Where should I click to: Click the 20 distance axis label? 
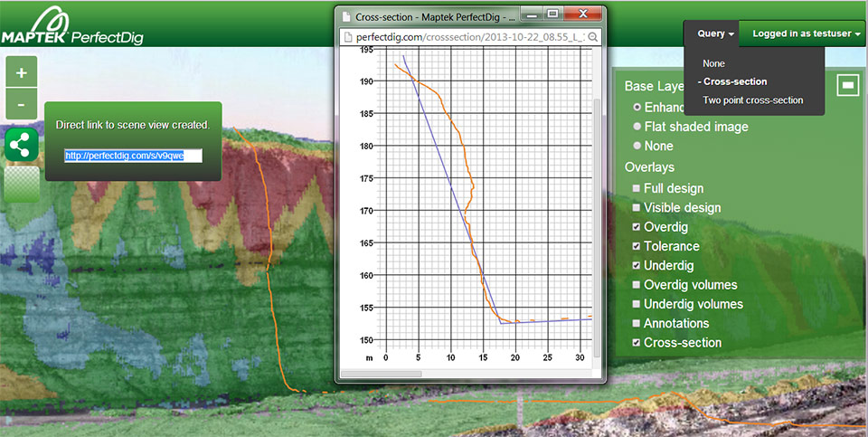[x=516, y=358]
